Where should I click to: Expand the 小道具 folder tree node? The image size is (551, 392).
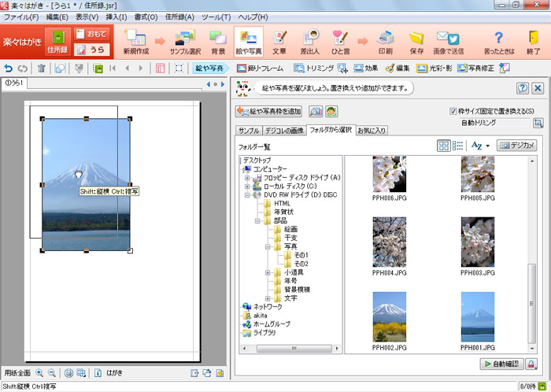(x=268, y=272)
